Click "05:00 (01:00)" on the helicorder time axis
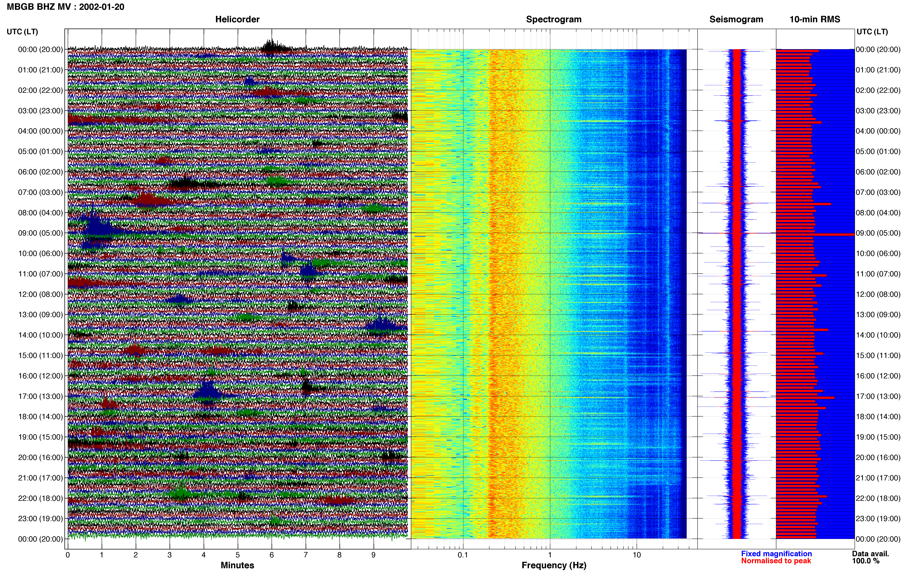Viewport: 924px width, 578px height. tap(41, 151)
